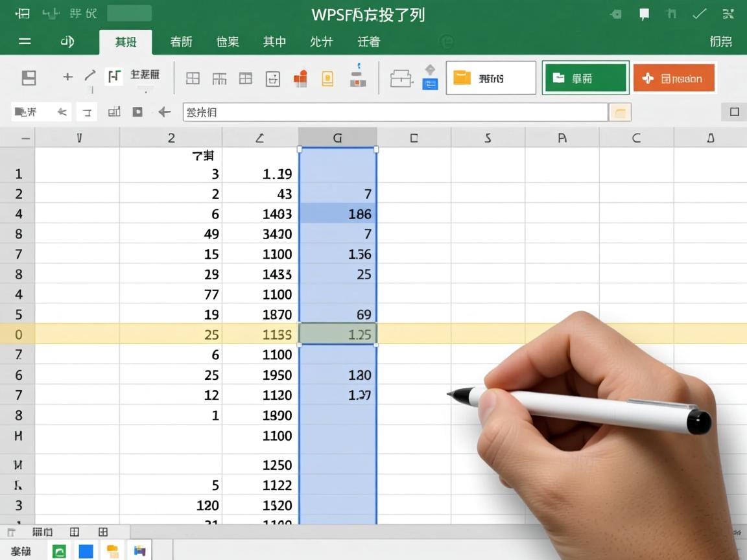Click the small square checkbox right of formula bar
Image resolution: width=747 pixels, height=560 pixels.
[x=733, y=110]
